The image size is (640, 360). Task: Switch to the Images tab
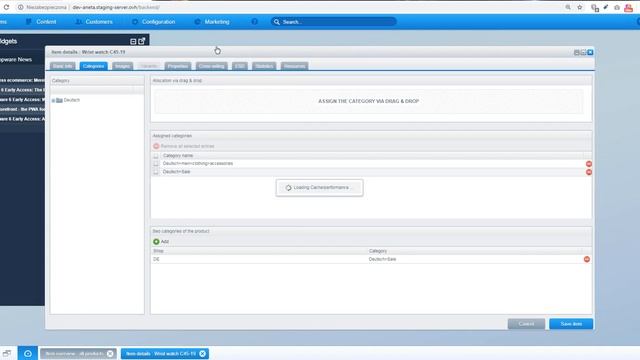click(122, 66)
